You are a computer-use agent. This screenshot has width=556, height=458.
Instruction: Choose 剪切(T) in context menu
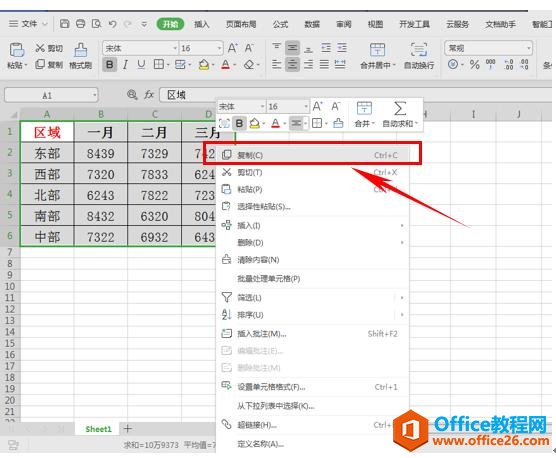pos(313,172)
